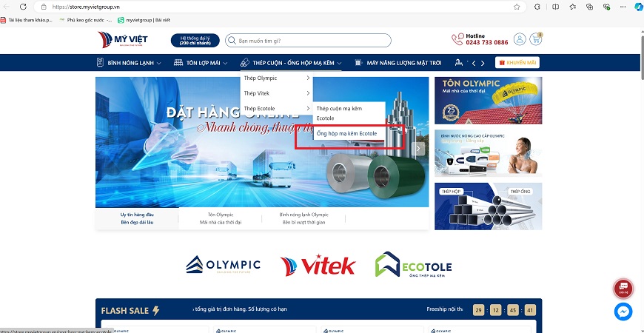Open Bình nước nóng cao cấp banner
Viewport: 644px width, 333px height.
488,153
